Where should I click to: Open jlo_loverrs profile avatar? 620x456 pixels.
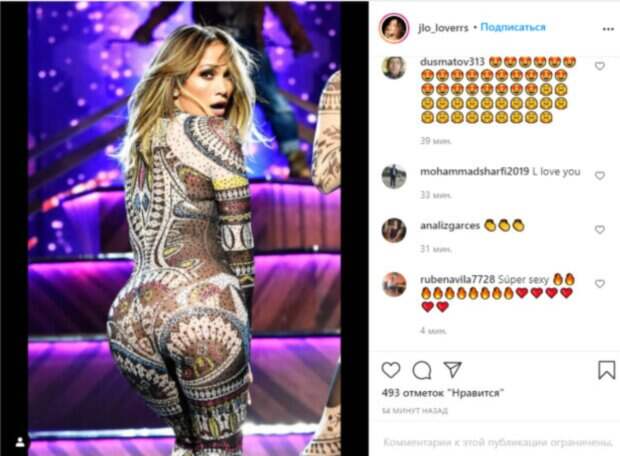coord(393,28)
